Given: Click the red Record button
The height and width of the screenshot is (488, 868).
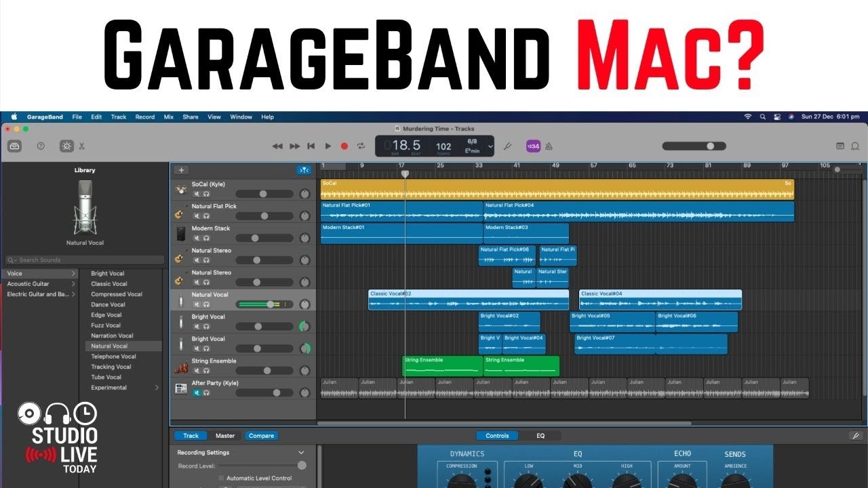Looking at the screenshot, I should (x=344, y=146).
